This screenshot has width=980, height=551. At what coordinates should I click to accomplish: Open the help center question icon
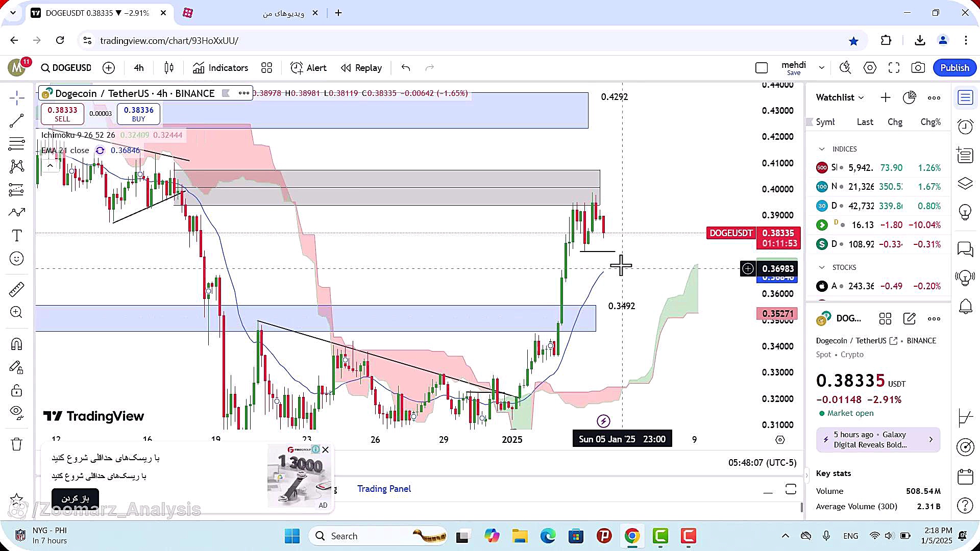[965, 505]
